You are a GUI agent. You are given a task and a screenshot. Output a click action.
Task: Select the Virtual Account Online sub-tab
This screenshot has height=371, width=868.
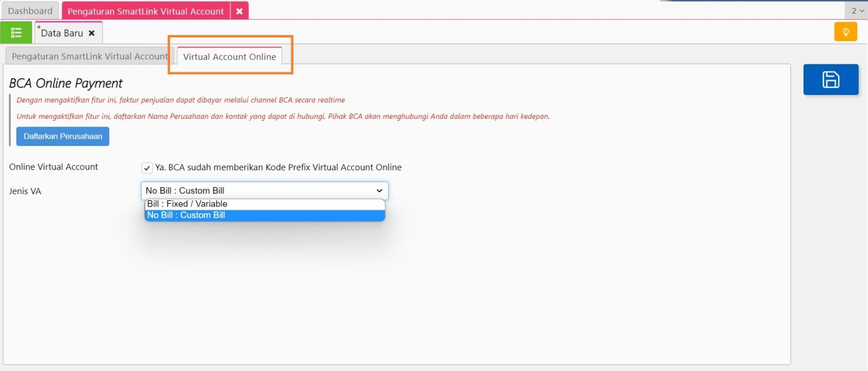pyautogui.click(x=229, y=57)
